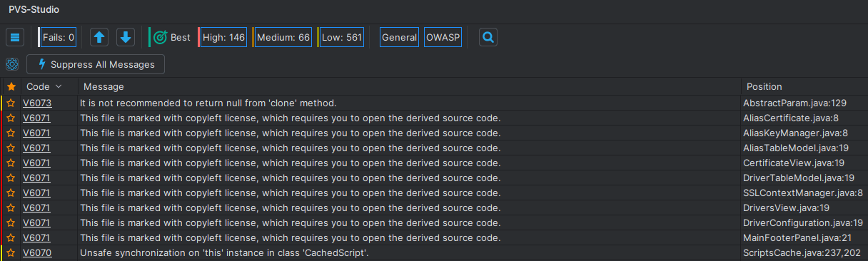The height and width of the screenshot is (261, 868).
Task: Open the hamburger menu button
Action: tap(16, 37)
